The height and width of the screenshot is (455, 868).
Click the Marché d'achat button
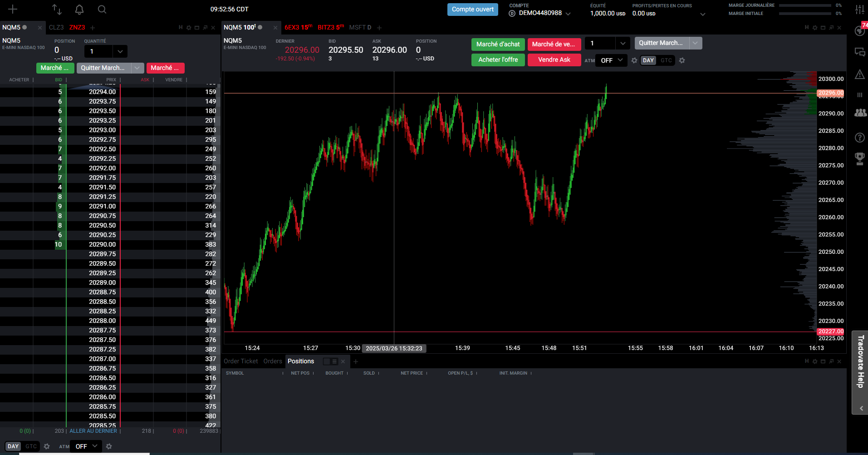tap(498, 45)
